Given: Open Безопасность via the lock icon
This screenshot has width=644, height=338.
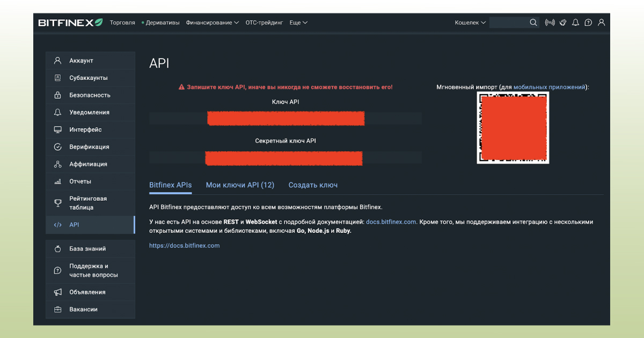Looking at the screenshot, I should click(57, 94).
